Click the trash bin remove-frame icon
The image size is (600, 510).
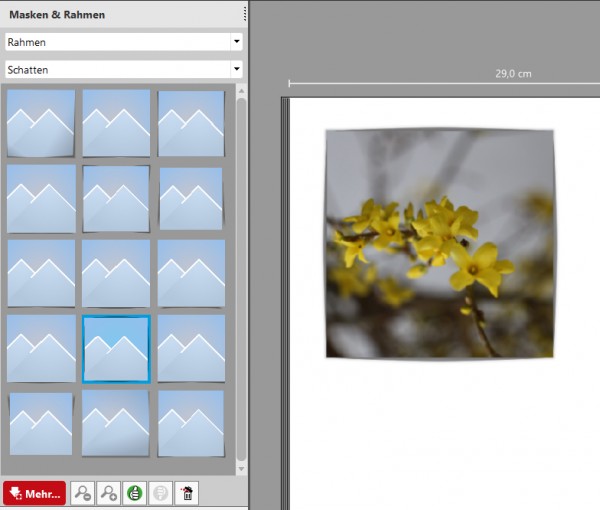(187, 493)
